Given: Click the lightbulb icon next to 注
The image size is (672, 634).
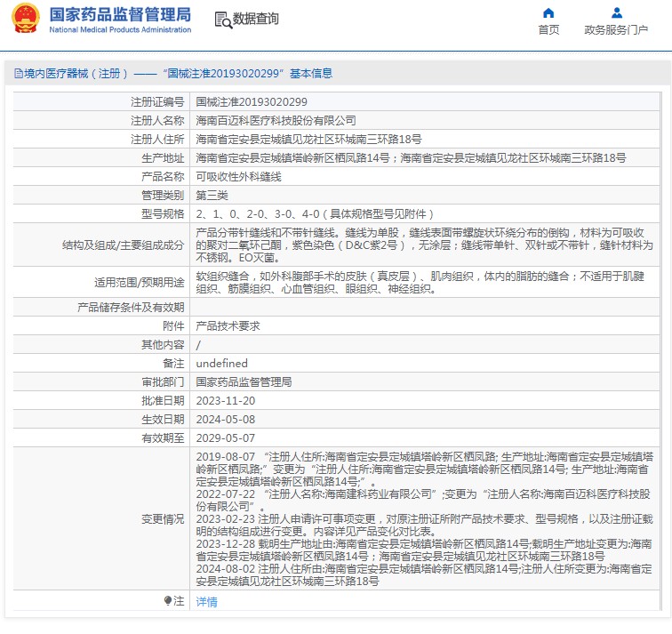Looking at the screenshot, I should point(168,601).
